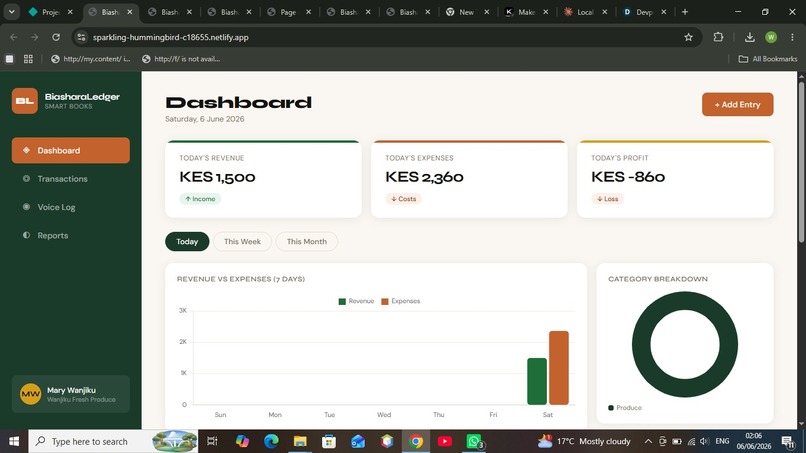Click the taskbar search box

tap(113, 441)
